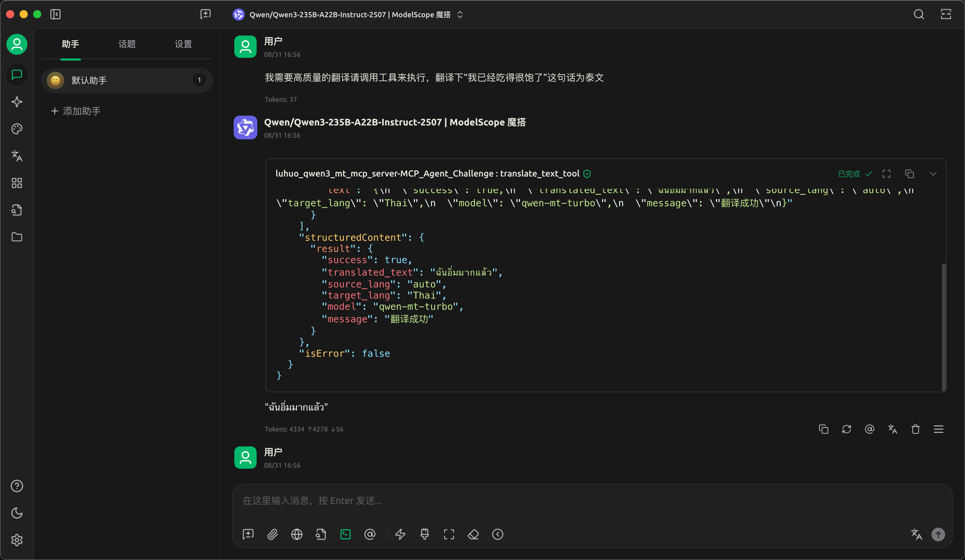The width and height of the screenshot is (965, 560).
Task: Create a new topic from title bar icon
Action: (206, 15)
